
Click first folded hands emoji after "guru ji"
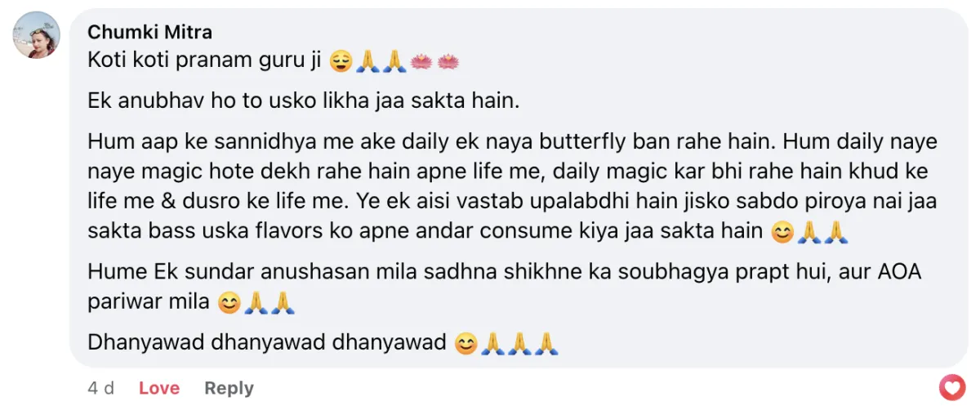tap(367, 60)
